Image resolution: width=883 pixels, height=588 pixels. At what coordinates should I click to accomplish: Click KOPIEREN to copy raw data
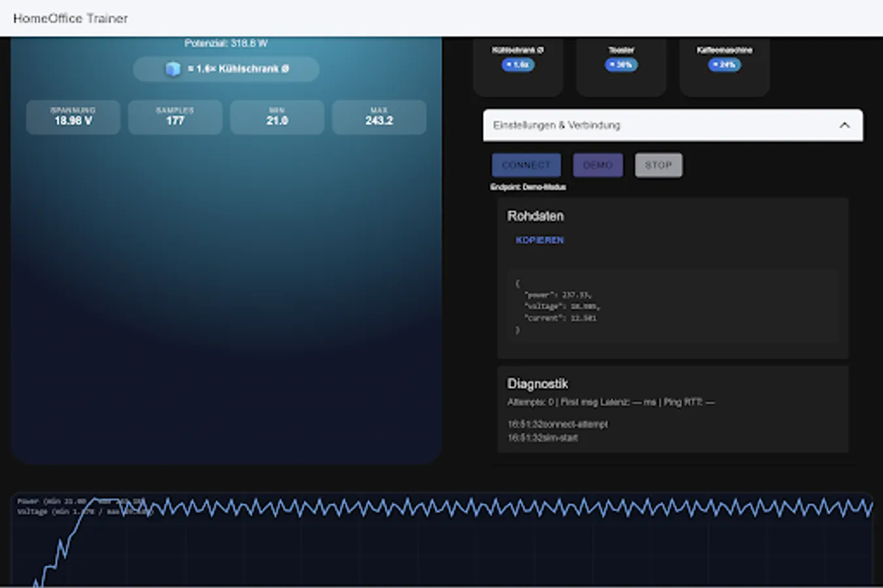[540, 240]
